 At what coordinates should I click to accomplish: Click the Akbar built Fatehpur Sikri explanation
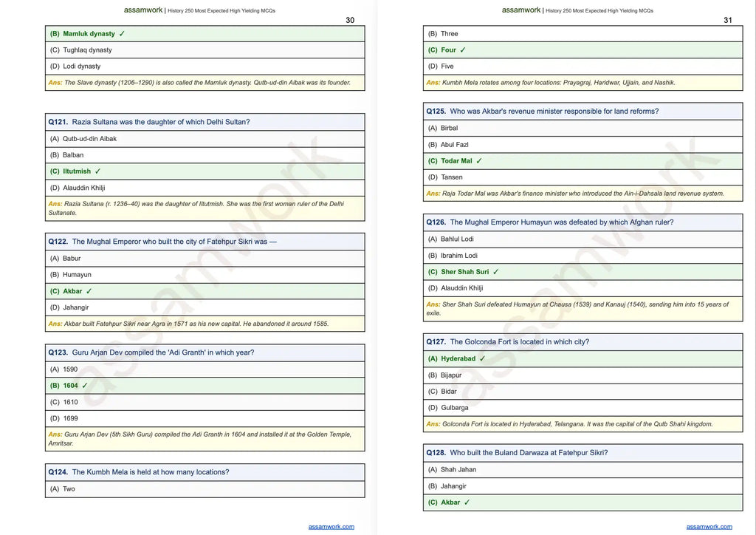[x=205, y=324]
